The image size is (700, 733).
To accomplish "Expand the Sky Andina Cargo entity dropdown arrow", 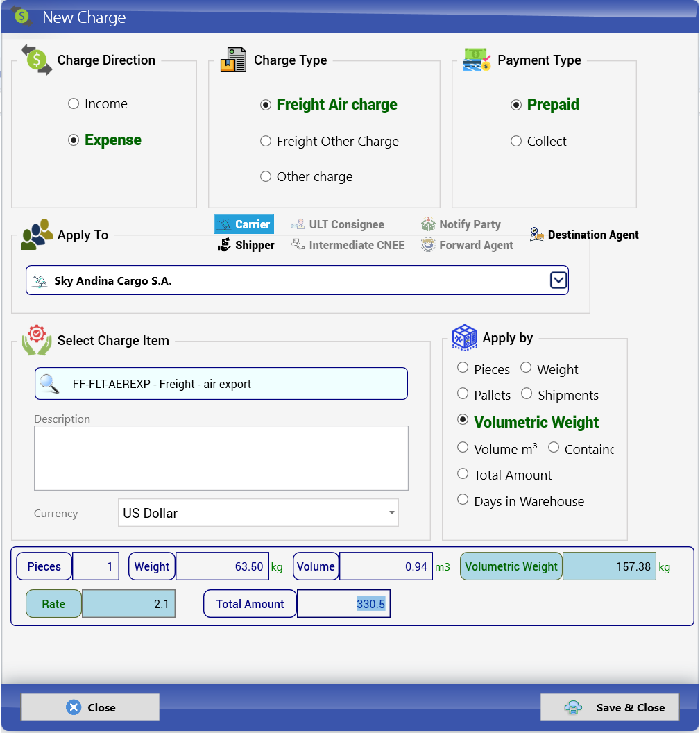I will click(x=558, y=280).
